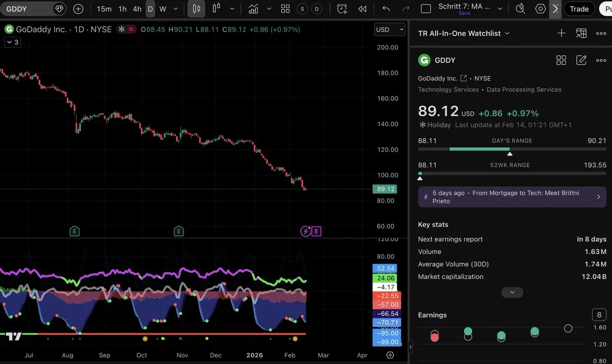Screen dimensions: 612x364
Task: Open the USD currency dropdown
Action: (x=389, y=30)
